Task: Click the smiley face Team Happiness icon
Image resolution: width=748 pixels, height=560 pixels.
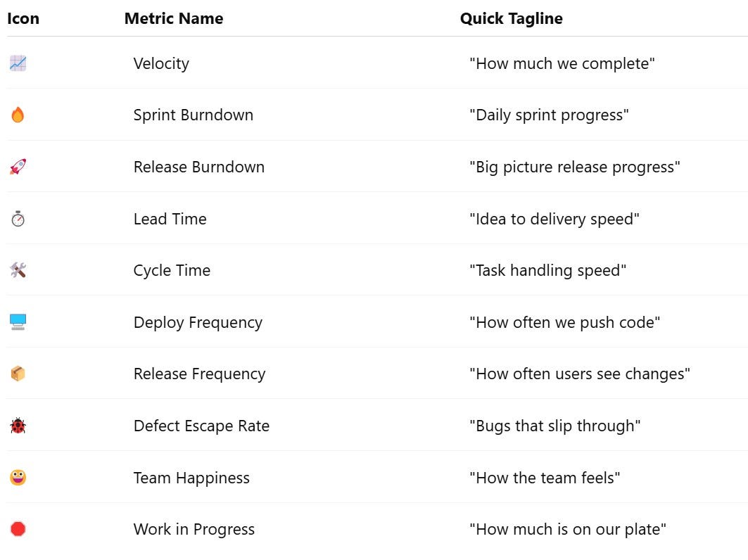Action: 18,478
